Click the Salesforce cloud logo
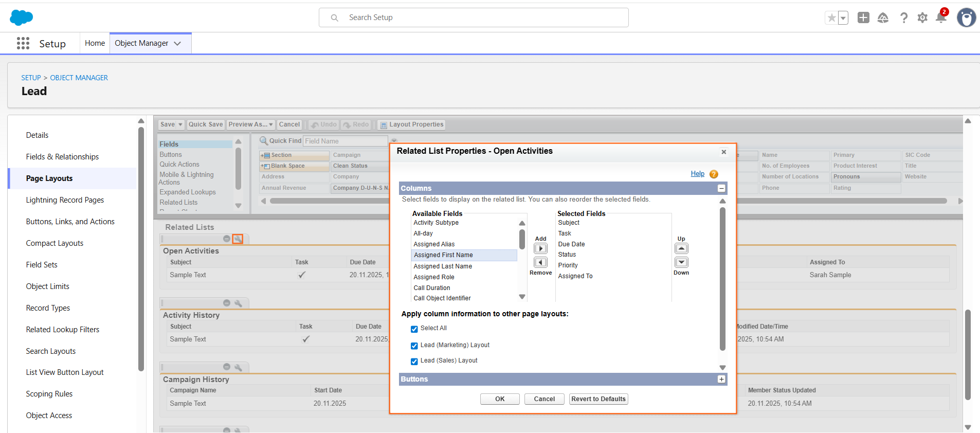The height and width of the screenshot is (433, 980). (x=21, y=17)
